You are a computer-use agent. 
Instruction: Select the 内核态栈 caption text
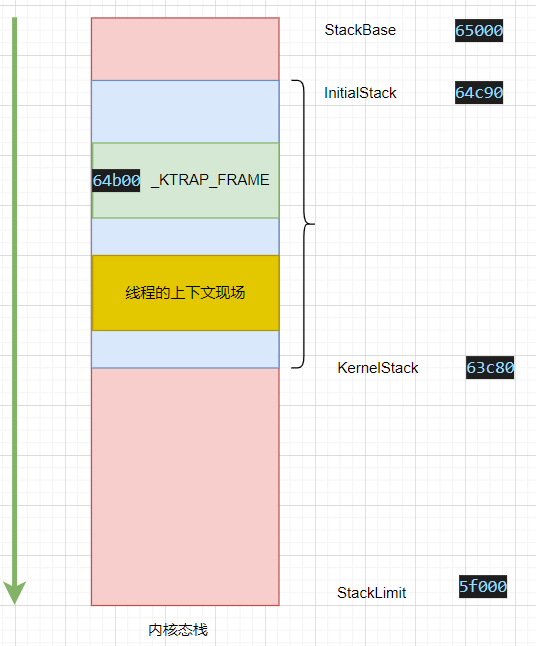coord(178,630)
